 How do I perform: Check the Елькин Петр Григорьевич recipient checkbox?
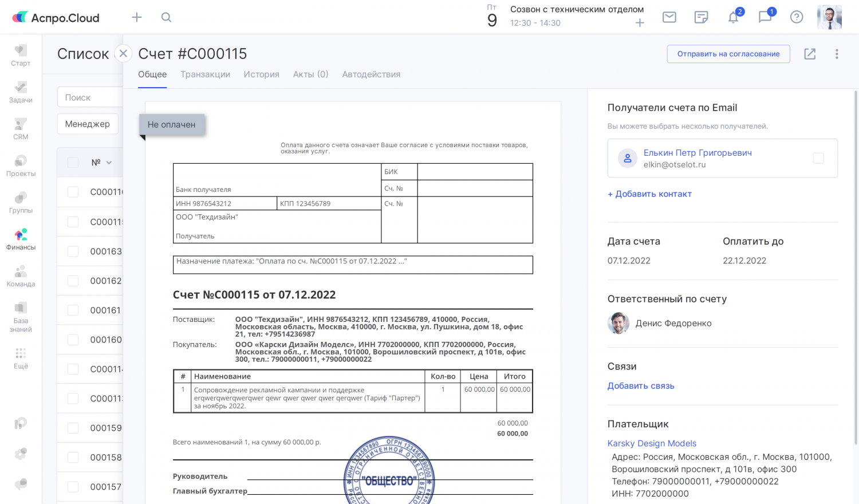[x=818, y=159]
